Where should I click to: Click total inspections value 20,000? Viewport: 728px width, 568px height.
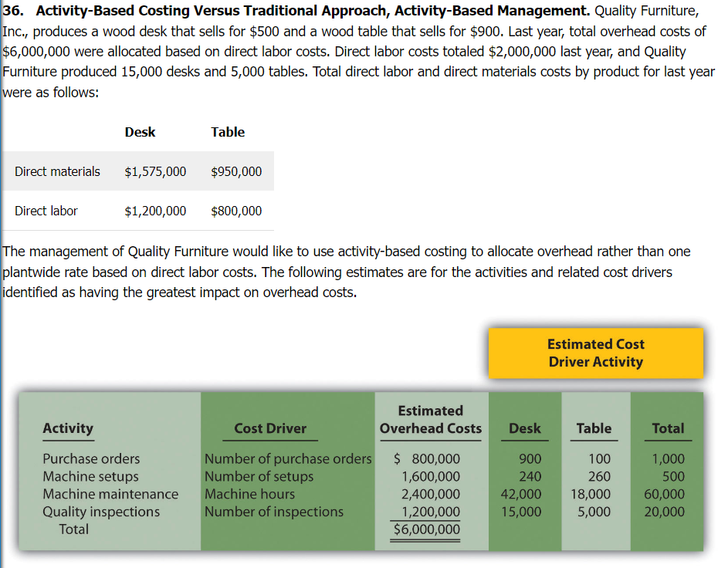coord(664,512)
